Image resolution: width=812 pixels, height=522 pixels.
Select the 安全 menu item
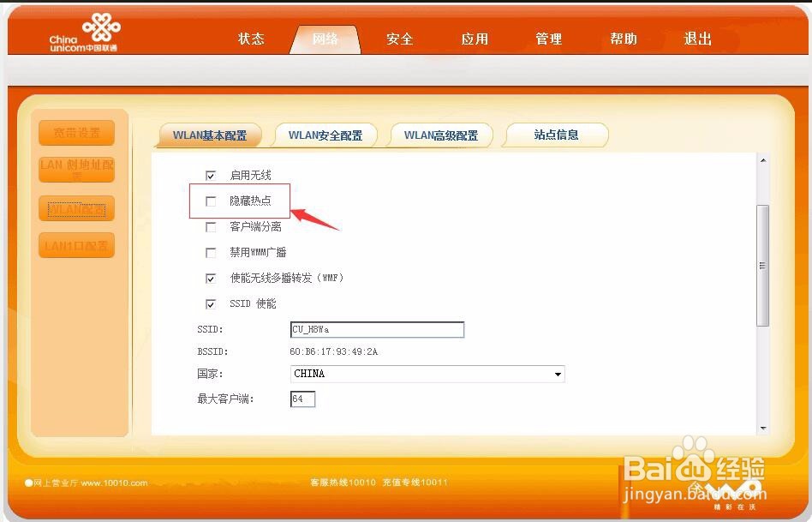tap(399, 39)
